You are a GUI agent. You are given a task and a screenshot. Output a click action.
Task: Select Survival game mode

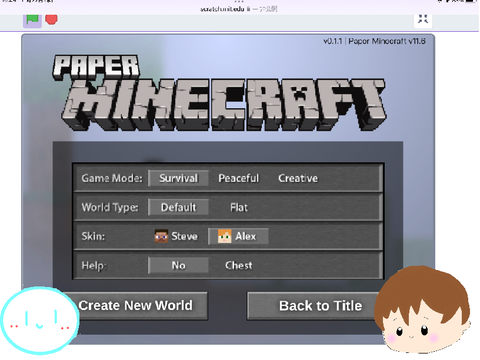[178, 178]
